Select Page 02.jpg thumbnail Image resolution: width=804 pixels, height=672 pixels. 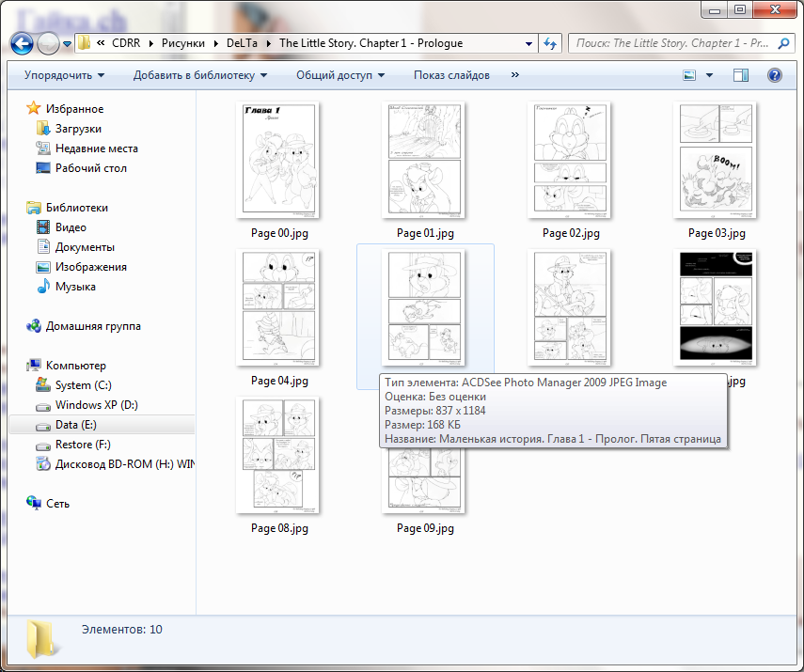pyautogui.click(x=570, y=160)
